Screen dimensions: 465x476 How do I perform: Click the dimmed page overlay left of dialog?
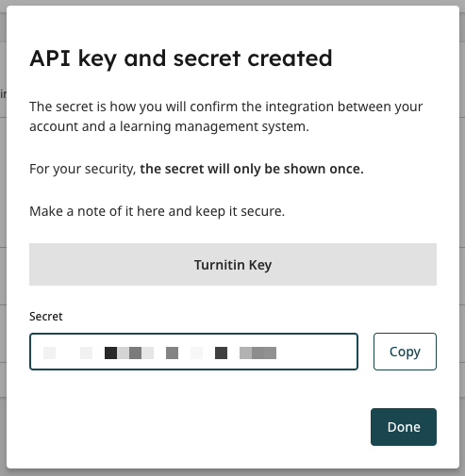click(3, 220)
